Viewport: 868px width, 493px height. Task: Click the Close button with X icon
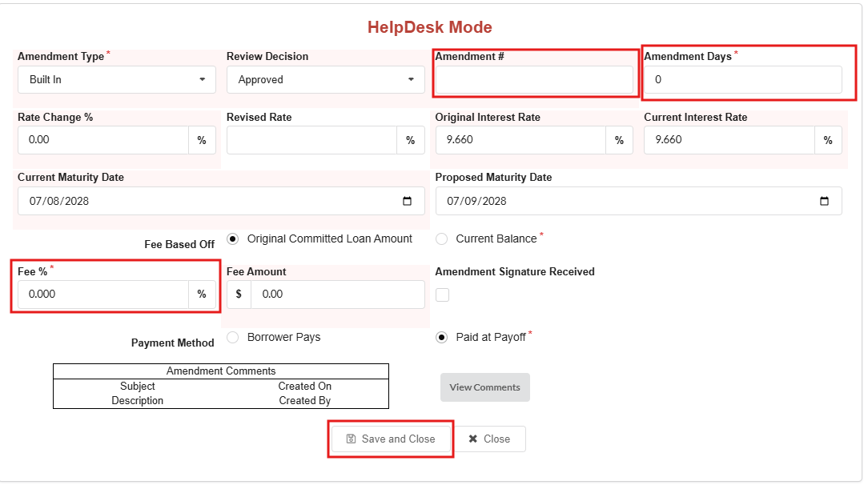point(489,439)
